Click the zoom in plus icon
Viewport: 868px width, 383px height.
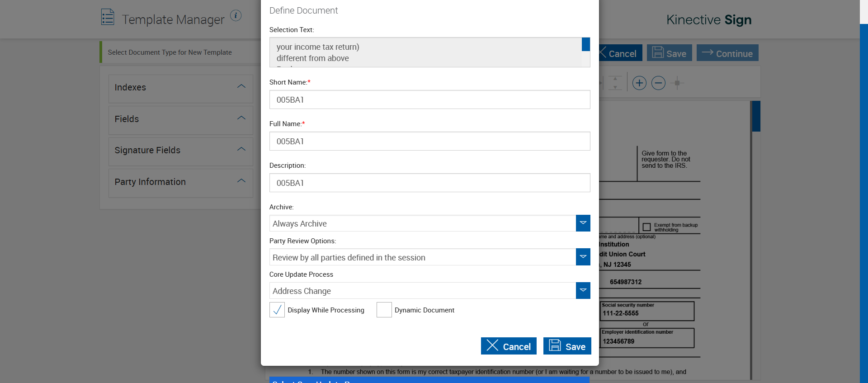click(x=639, y=83)
